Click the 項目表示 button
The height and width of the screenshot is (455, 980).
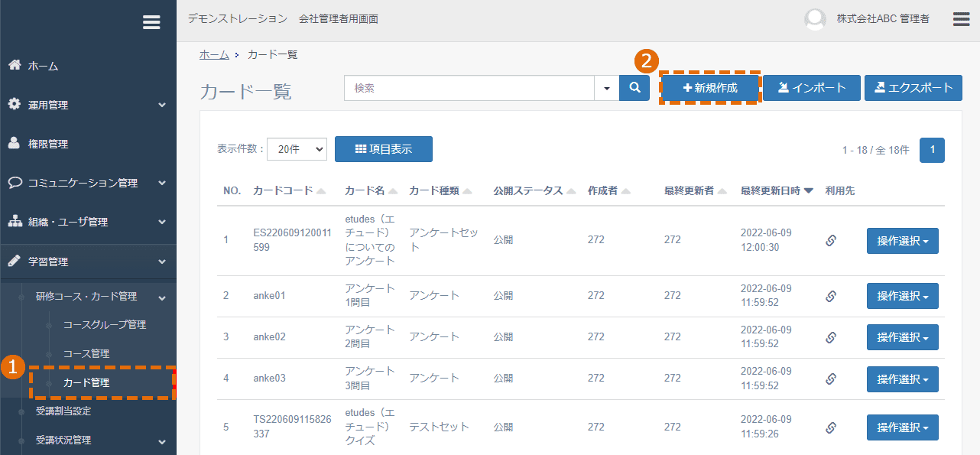pyautogui.click(x=384, y=149)
